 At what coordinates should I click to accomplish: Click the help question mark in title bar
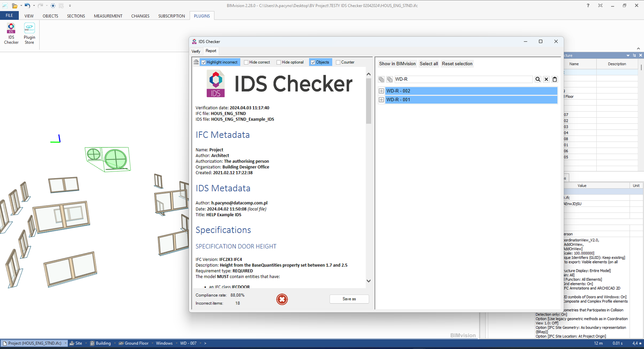click(588, 5)
